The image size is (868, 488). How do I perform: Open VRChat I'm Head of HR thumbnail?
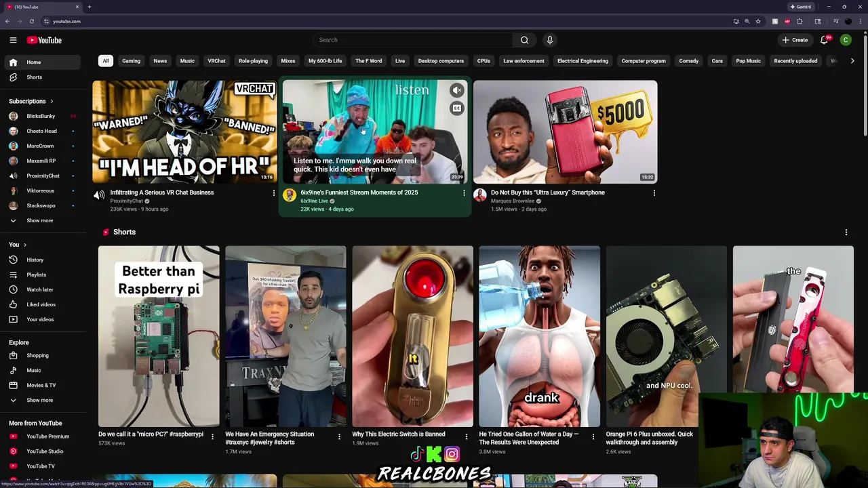[x=184, y=132]
